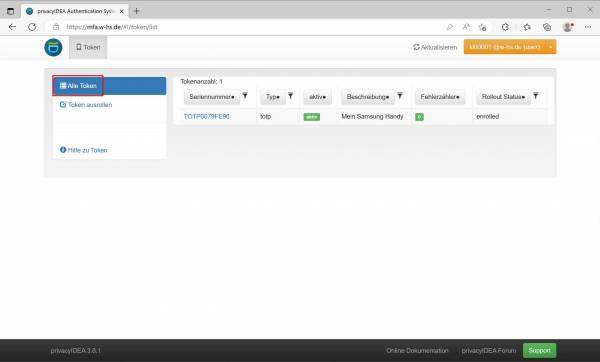This screenshot has width=600, height=362.
Task: Open Hilfe zu Token link
Action: [84, 150]
